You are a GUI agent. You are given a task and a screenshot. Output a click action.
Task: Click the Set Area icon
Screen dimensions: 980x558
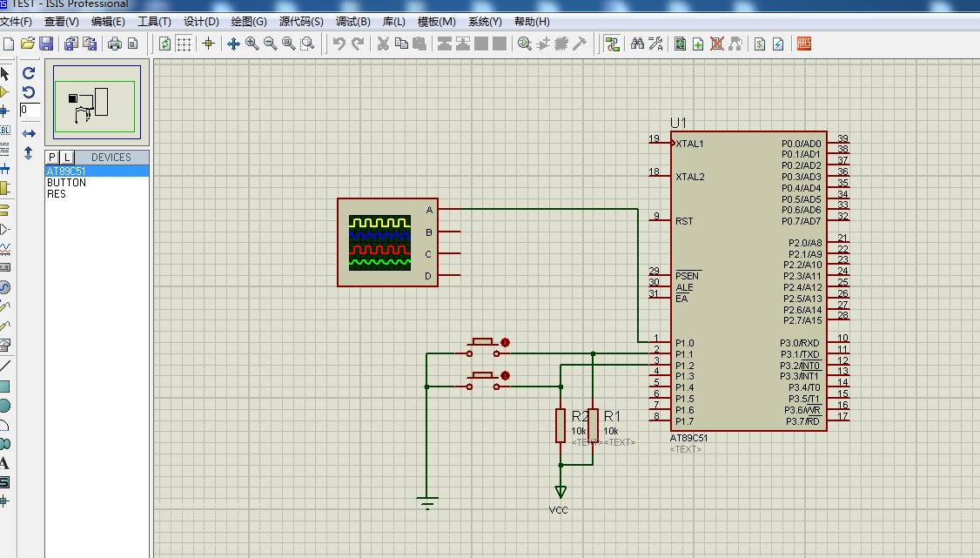132,44
